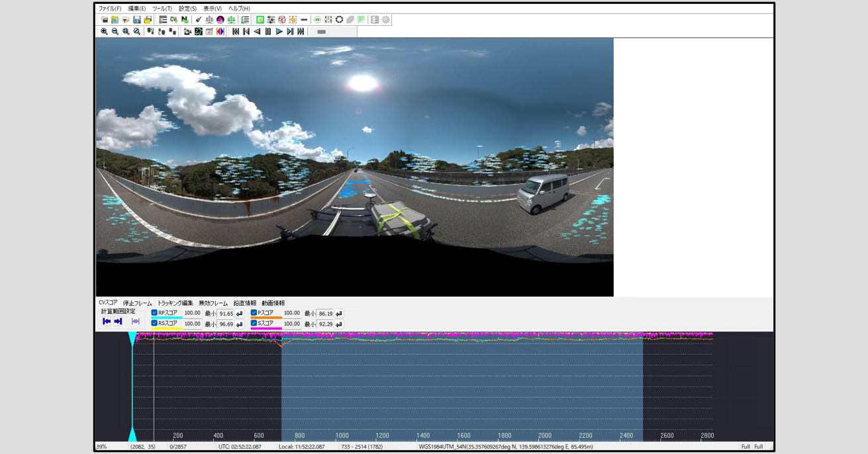
Task: Switch to the 停止フレーム tab
Action: (137, 303)
